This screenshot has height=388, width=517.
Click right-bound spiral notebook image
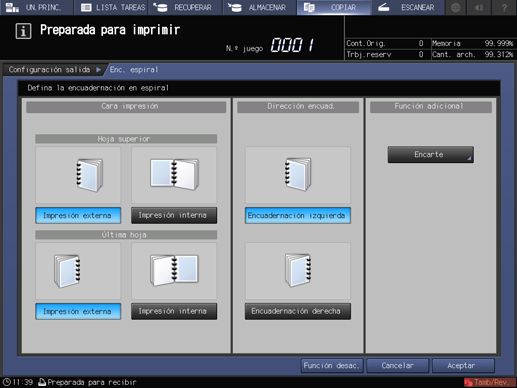tap(298, 271)
